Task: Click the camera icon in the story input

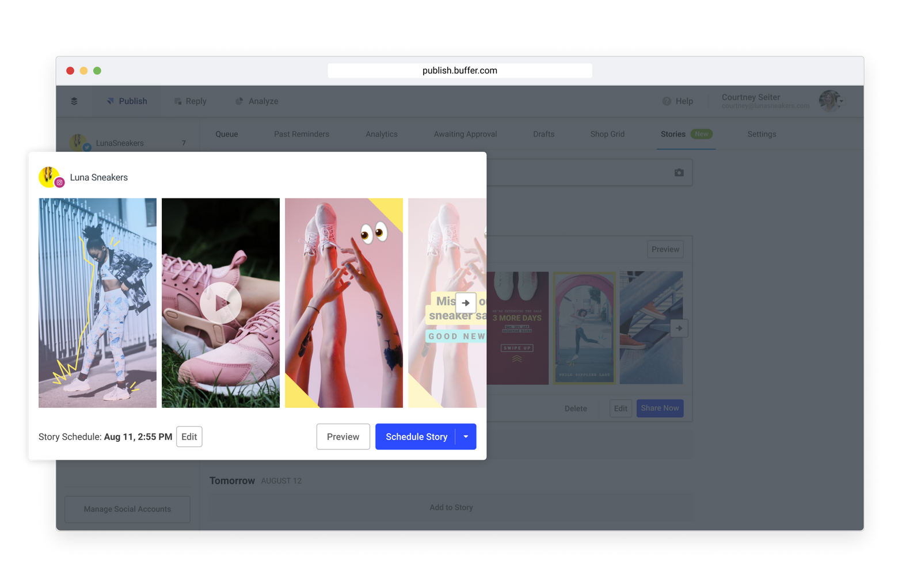Action: pyautogui.click(x=679, y=173)
